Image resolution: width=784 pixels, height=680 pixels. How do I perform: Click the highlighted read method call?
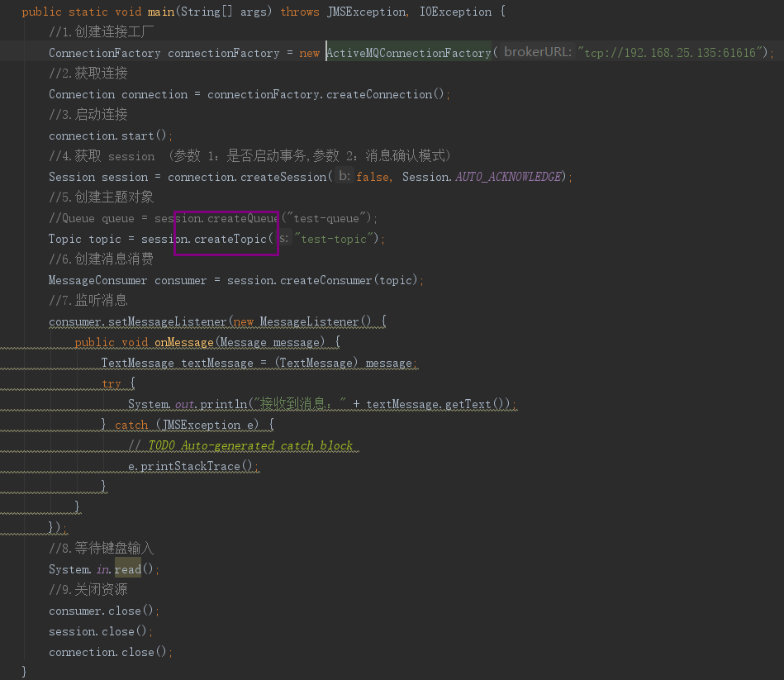(x=128, y=569)
